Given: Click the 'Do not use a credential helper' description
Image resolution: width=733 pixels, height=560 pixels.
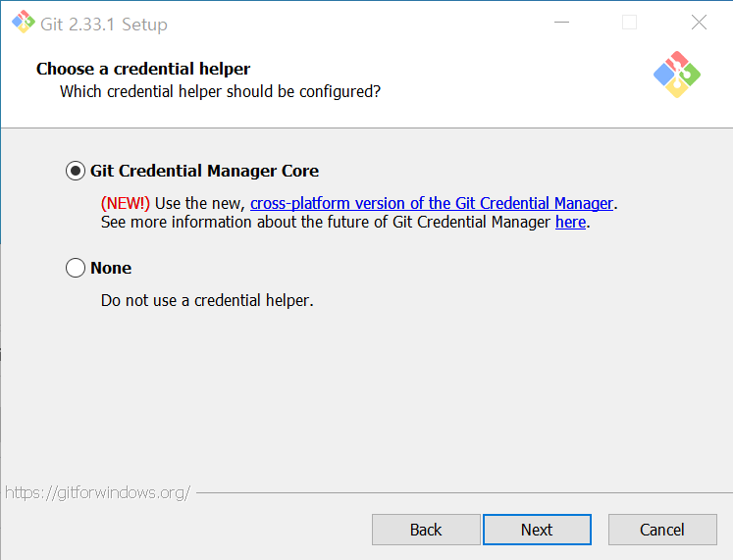Looking at the screenshot, I should click(x=207, y=300).
